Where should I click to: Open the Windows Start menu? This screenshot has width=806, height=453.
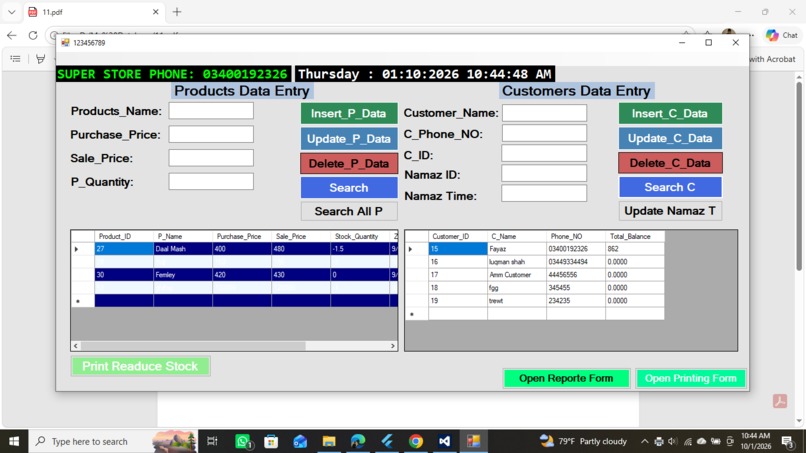(14, 441)
